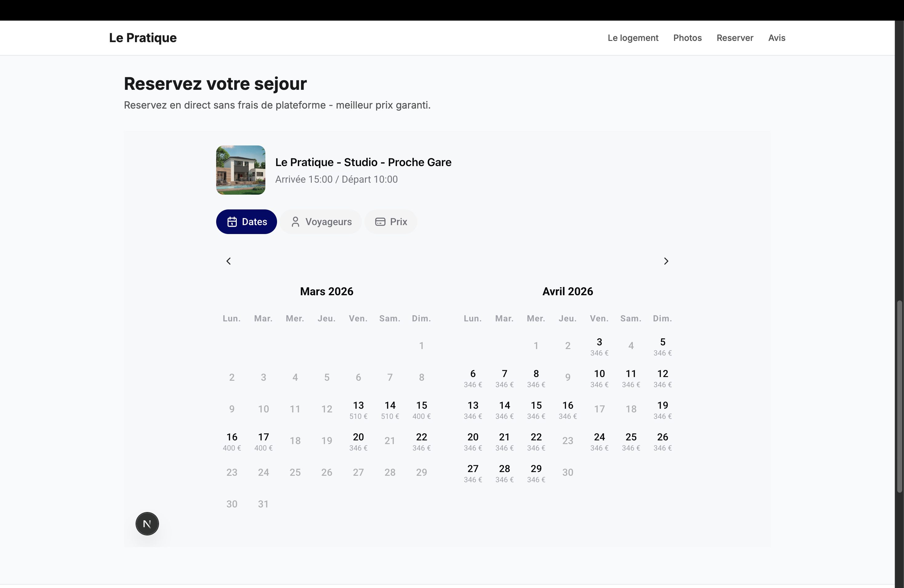Select April 14 date cell

pyautogui.click(x=504, y=409)
